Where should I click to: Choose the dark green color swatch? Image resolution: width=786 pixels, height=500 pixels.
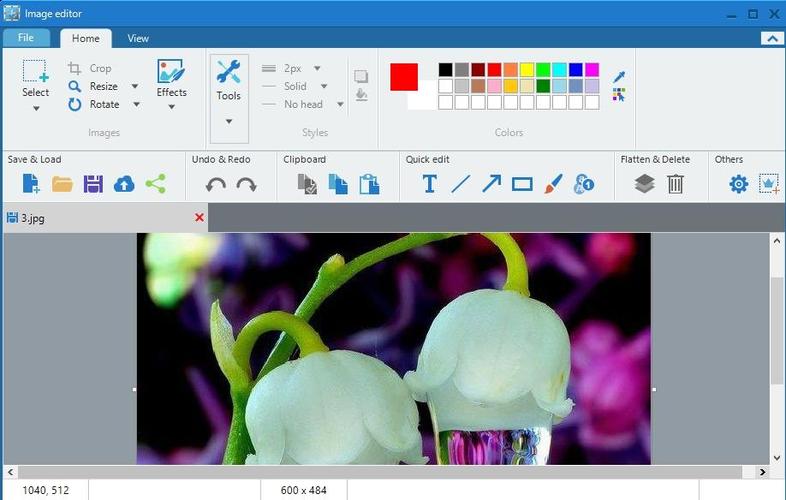click(543, 86)
